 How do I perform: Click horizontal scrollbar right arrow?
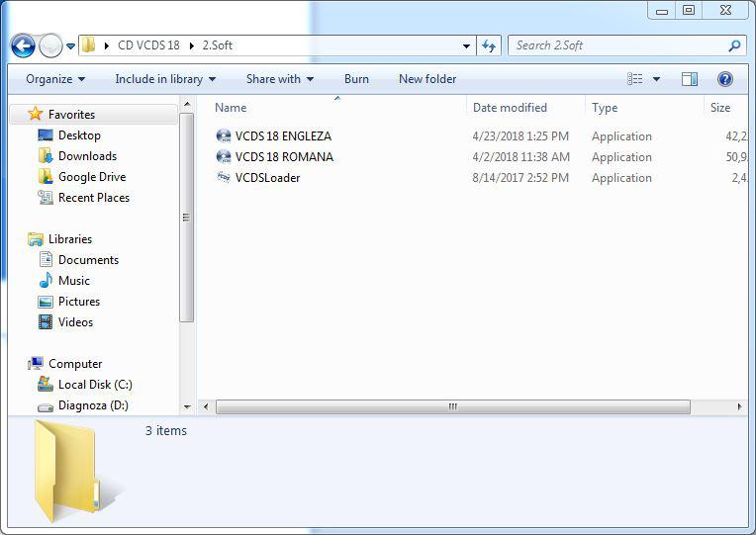[739, 406]
